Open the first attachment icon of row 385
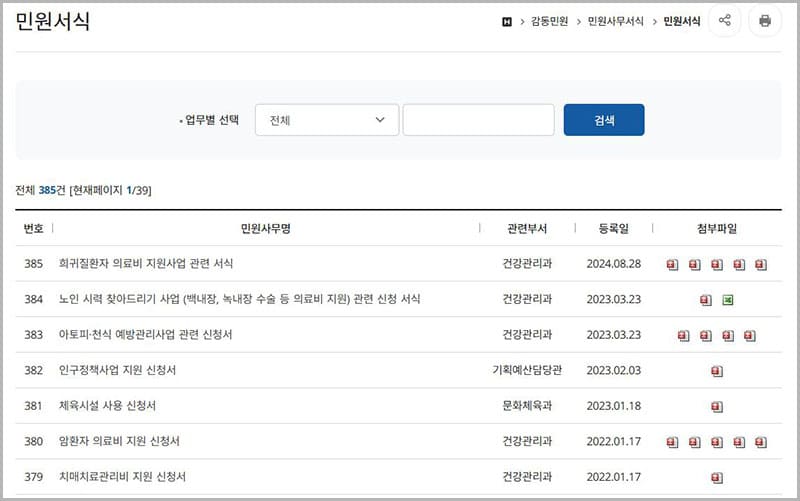Screen dimensions: 800x501 672,265
